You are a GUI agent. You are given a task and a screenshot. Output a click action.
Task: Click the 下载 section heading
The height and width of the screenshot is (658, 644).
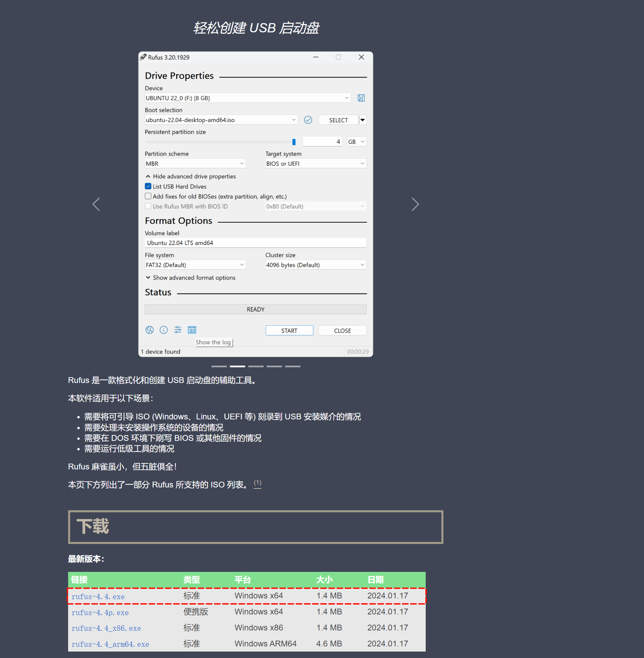[x=93, y=526]
